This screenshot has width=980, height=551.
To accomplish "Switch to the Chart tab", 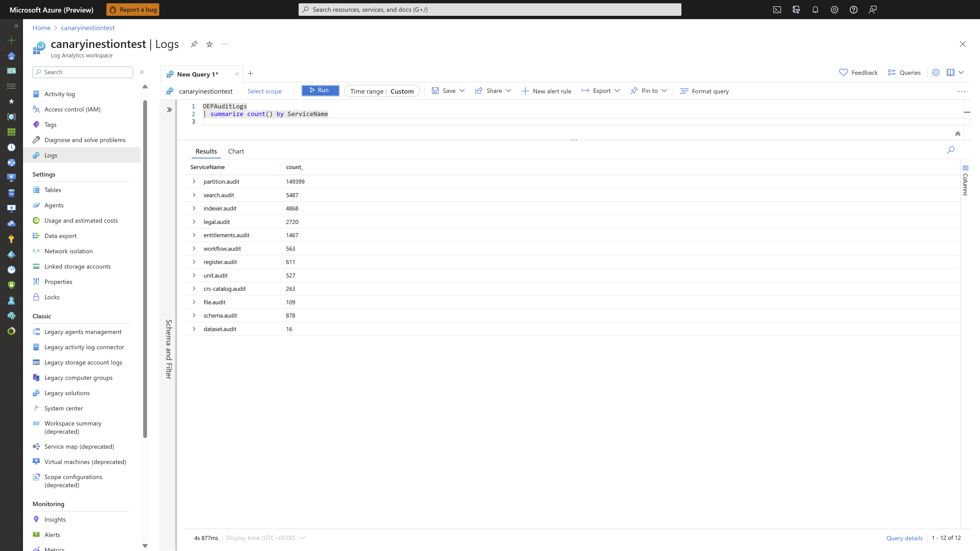I will (236, 151).
